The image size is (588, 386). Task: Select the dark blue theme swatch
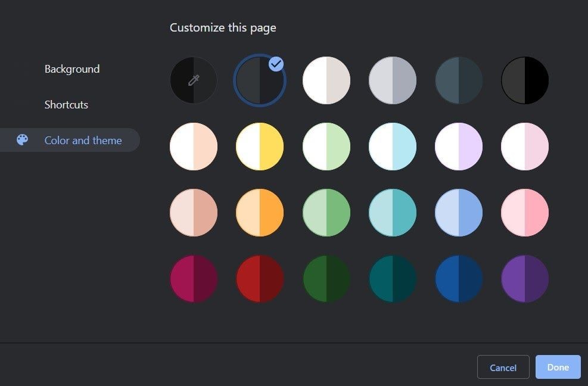pos(459,279)
